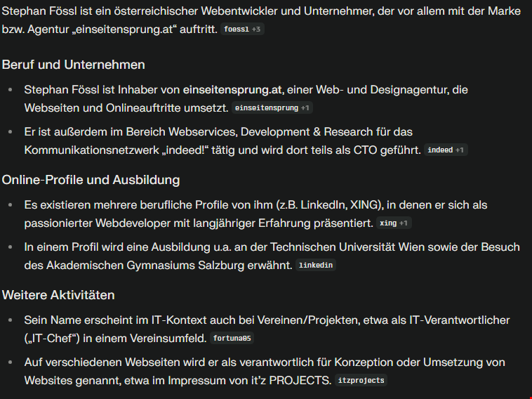Select the "Online-Profile und Ausbildung" heading

point(91,180)
